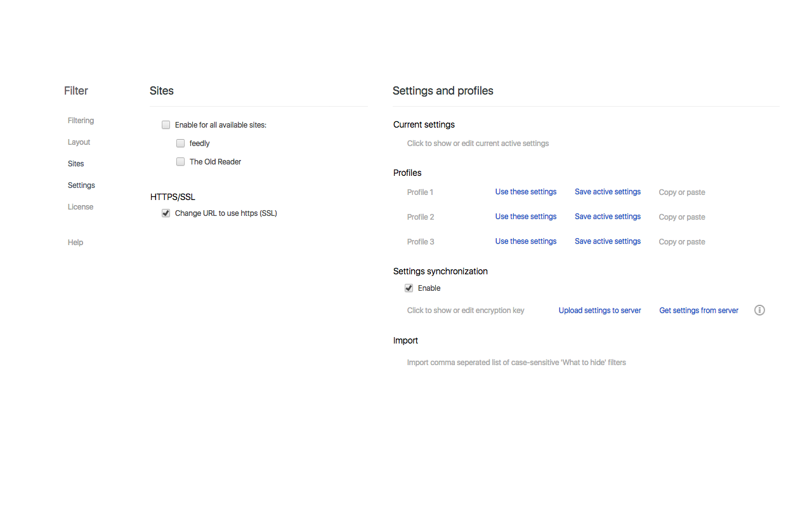Disable settings synchronization Enable checkbox

(409, 288)
